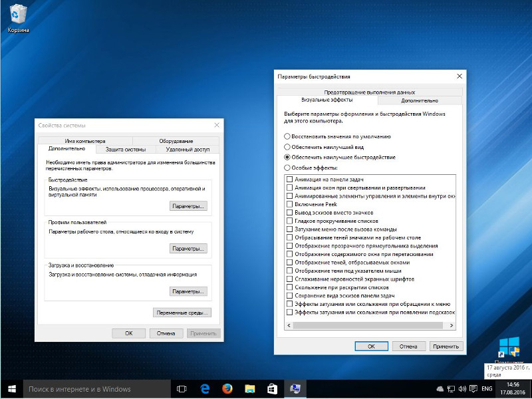
Task: Open the Action Center notifications icon
Action: [x=473, y=389]
